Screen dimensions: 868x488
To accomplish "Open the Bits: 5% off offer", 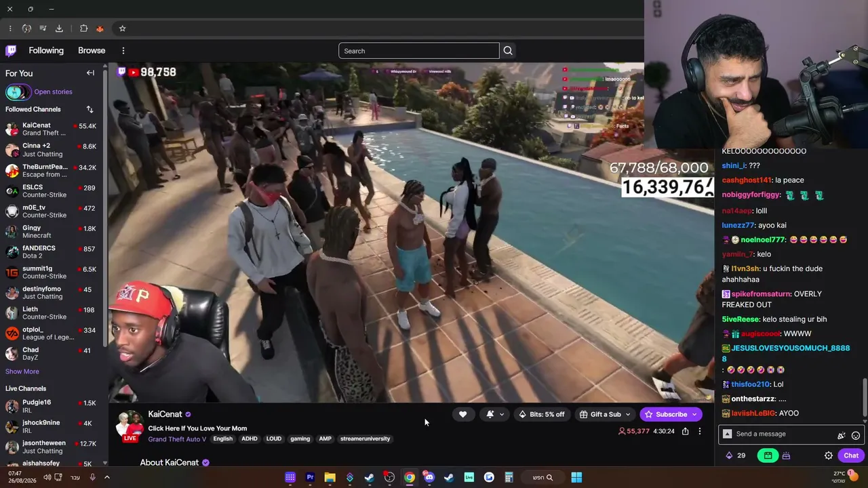I will tap(542, 414).
